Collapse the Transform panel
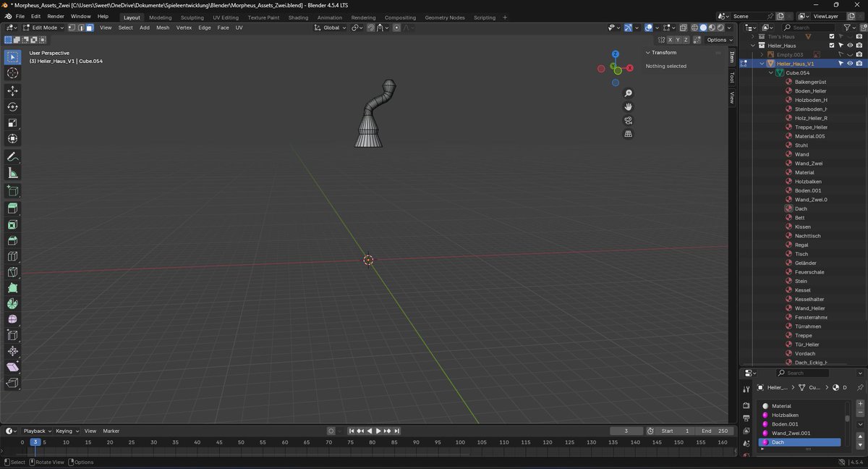 648,52
